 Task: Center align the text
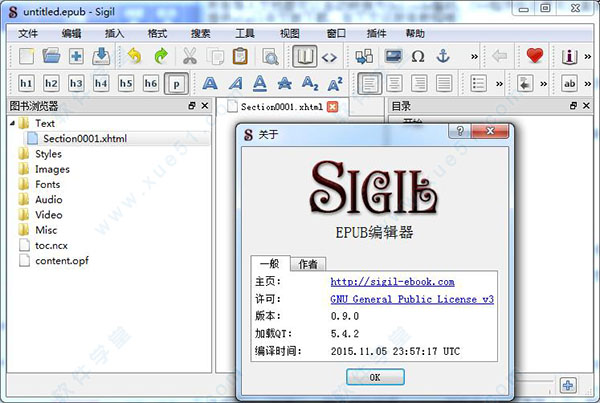click(395, 83)
